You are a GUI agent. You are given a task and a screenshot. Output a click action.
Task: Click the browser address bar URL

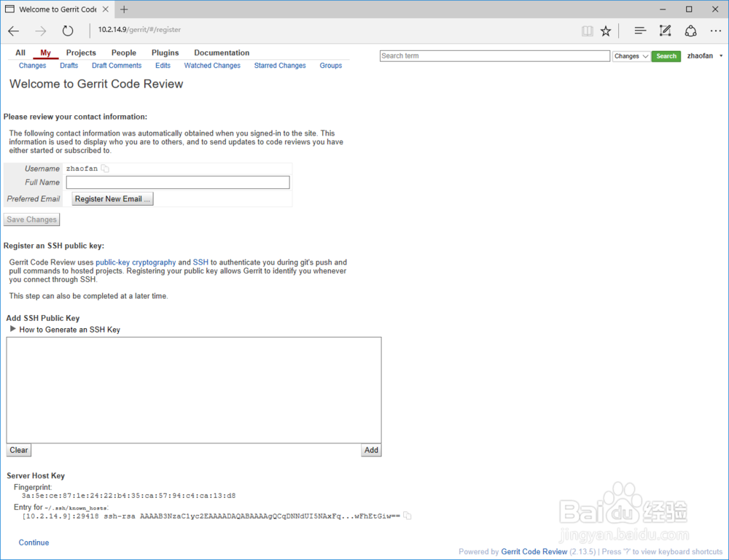(139, 30)
